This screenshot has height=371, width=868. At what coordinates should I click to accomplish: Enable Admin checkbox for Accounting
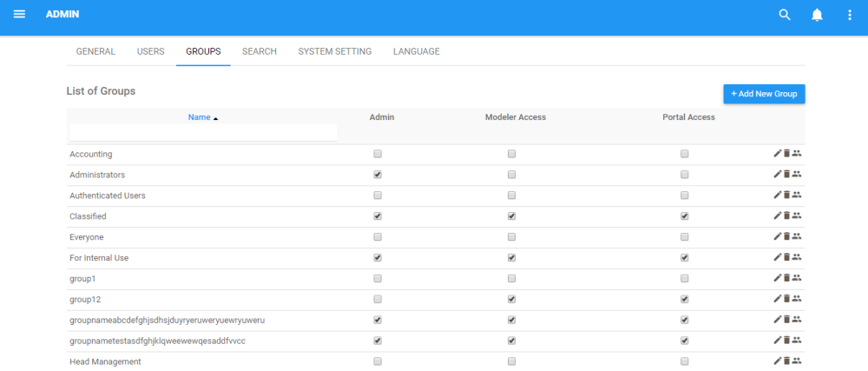[x=378, y=154]
